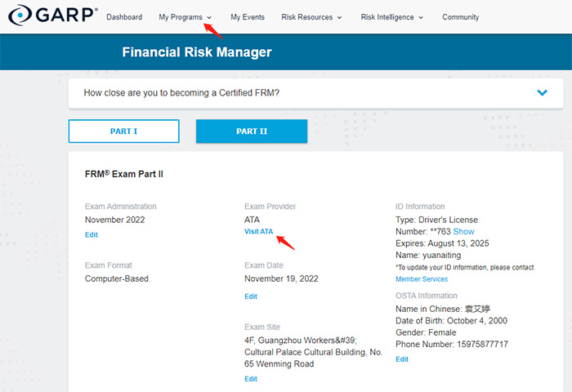Screen dimensions: 572x392
Task: Click the 'November 19, 2022' exam date
Action: point(281,278)
